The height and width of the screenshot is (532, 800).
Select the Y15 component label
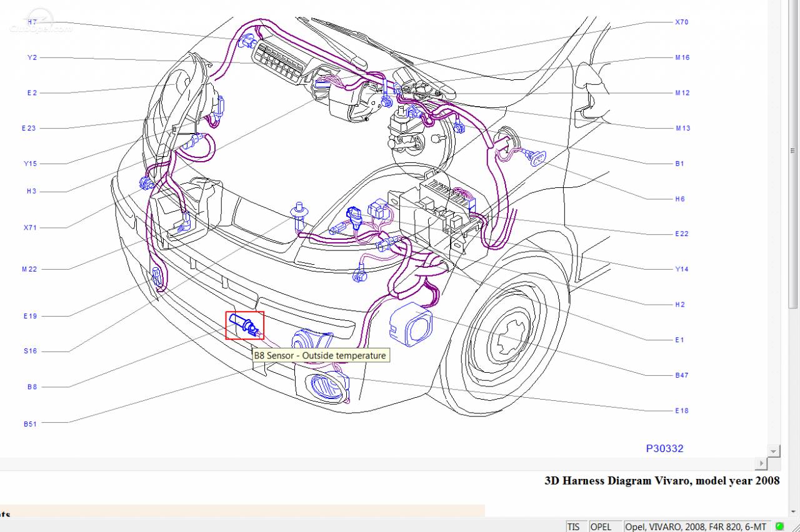click(x=31, y=164)
